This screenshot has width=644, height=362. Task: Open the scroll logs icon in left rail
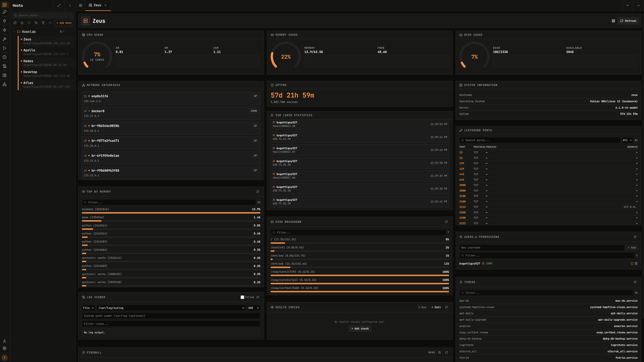click(5, 66)
